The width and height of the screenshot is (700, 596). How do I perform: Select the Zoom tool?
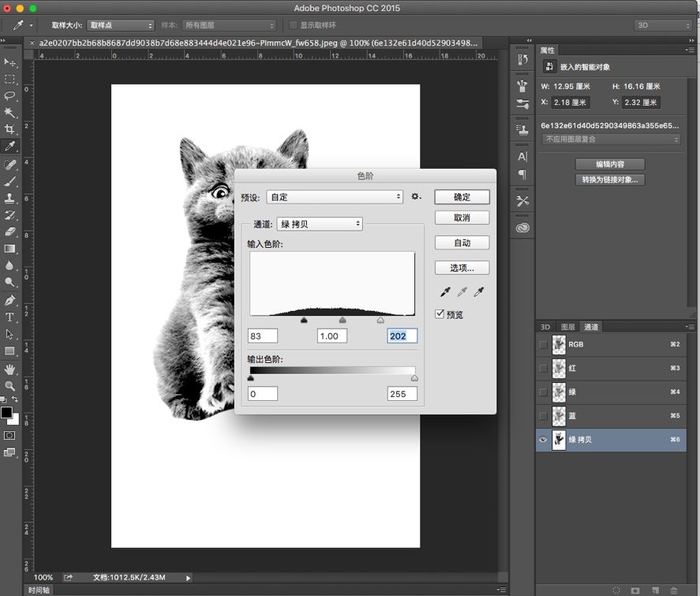click(9, 386)
